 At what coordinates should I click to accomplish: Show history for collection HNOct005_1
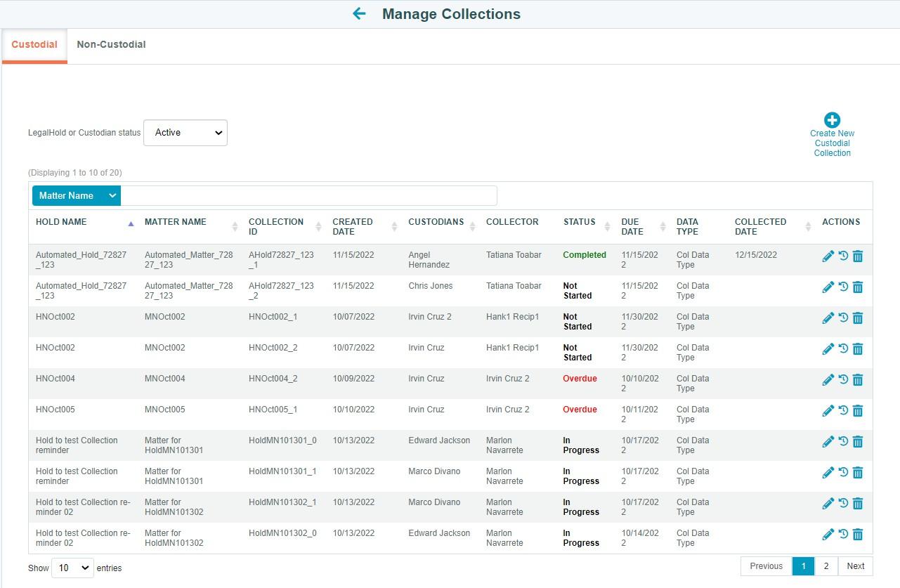843,411
